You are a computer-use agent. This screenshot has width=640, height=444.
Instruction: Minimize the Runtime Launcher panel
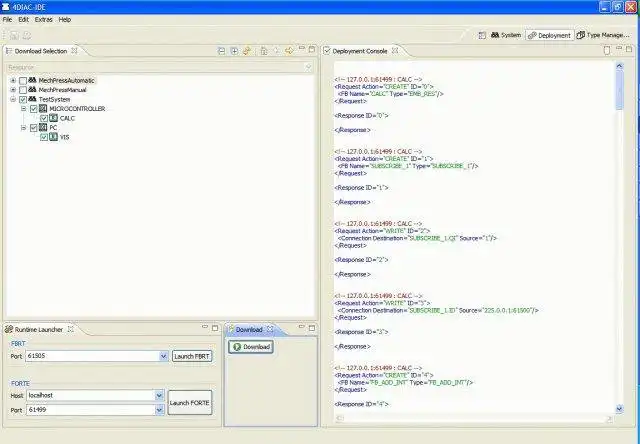[205, 327]
